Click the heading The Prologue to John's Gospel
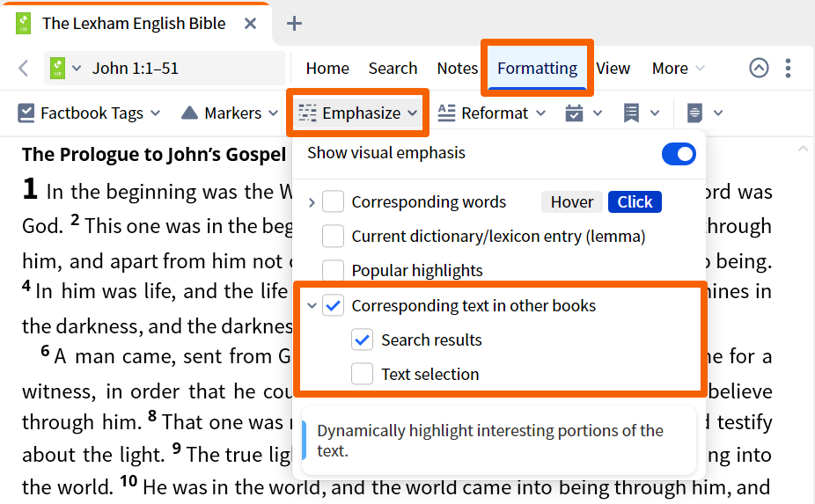This screenshot has height=504, width=815. (x=154, y=154)
